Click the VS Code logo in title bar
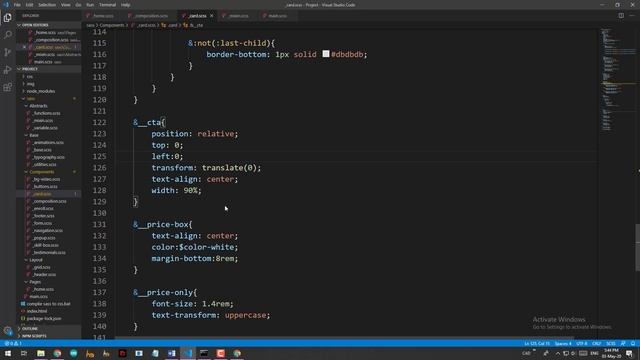 (x=6, y=5)
